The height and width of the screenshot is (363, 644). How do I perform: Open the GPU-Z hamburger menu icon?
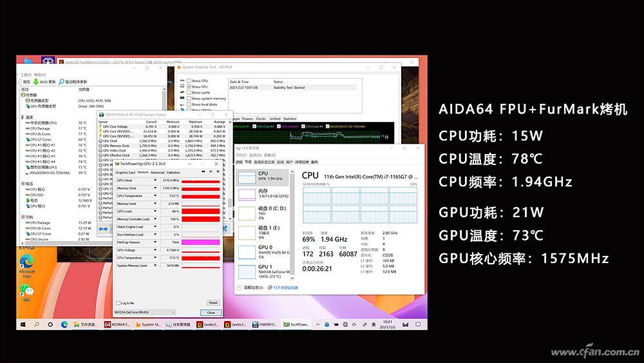pyautogui.click(x=218, y=172)
